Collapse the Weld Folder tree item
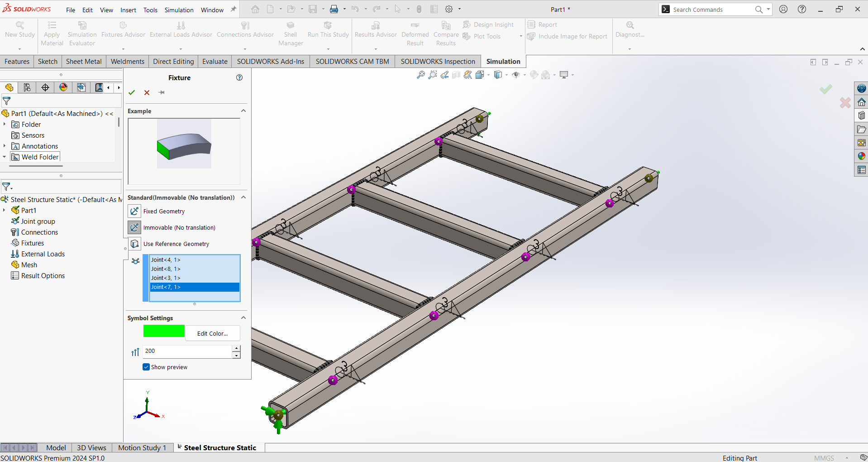The image size is (868, 462). tap(5, 157)
